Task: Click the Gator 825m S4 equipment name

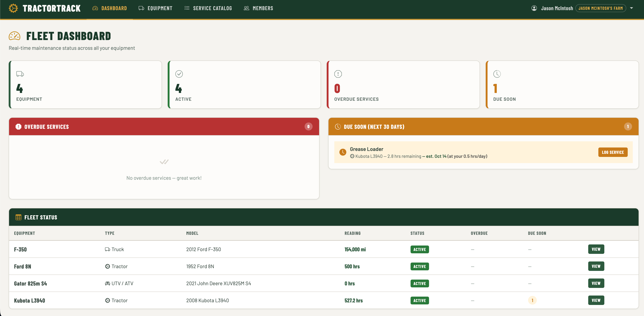Action: click(30, 283)
